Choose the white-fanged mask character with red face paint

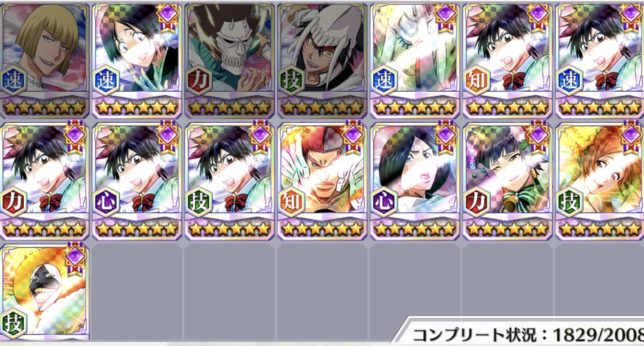click(322, 61)
